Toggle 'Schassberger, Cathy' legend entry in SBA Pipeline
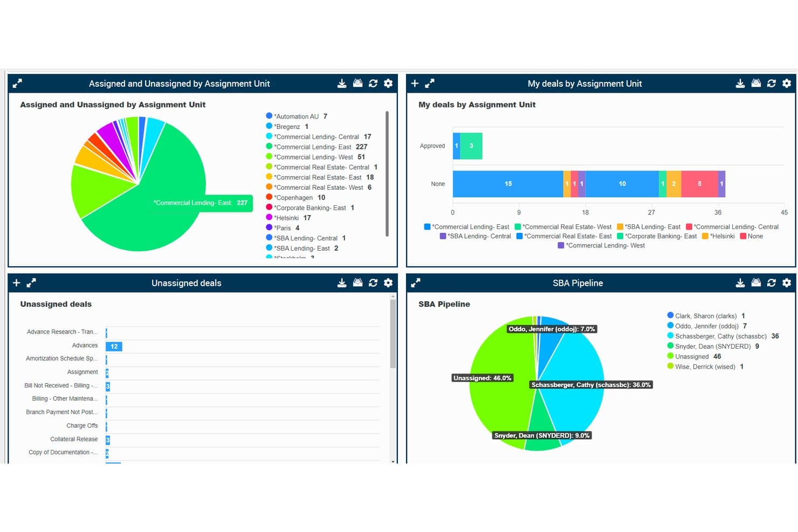The image size is (798, 532). coord(723,336)
